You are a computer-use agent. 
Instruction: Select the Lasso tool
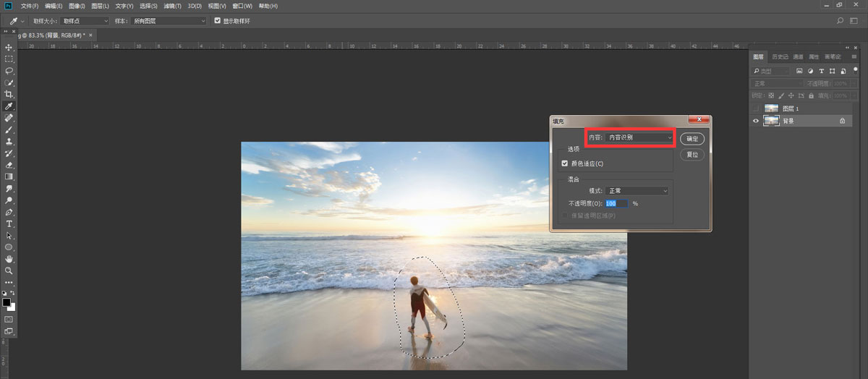point(9,71)
